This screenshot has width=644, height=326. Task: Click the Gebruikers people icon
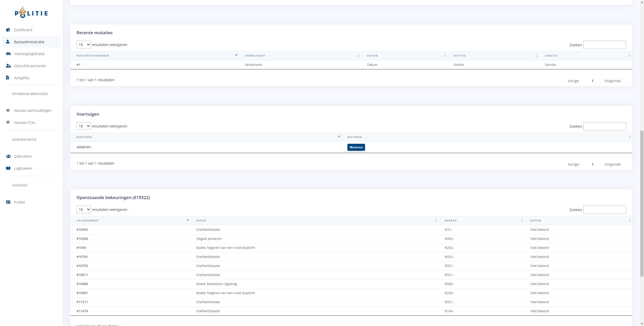(x=8, y=156)
